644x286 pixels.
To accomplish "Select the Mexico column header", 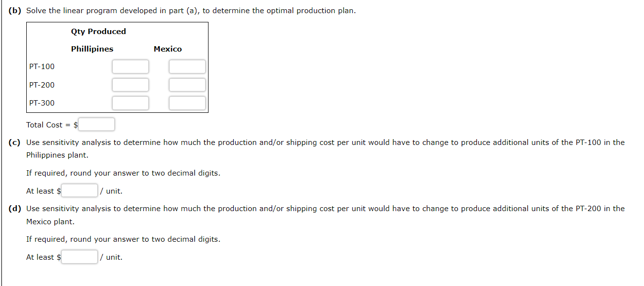I will pyautogui.click(x=167, y=49).
